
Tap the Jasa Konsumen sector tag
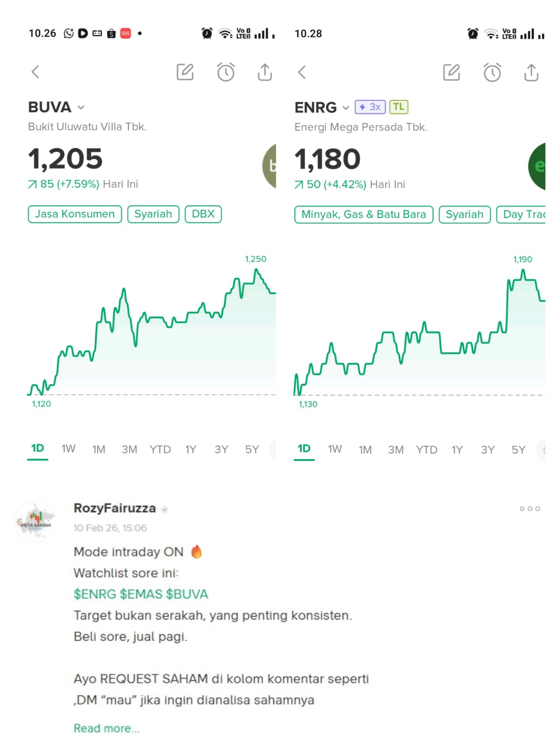pos(75,214)
